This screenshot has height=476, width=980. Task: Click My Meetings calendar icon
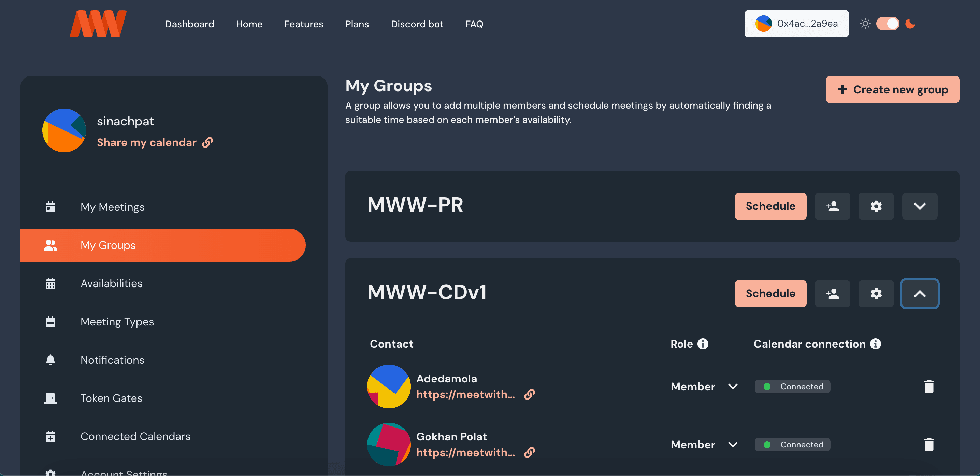pyautogui.click(x=50, y=207)
